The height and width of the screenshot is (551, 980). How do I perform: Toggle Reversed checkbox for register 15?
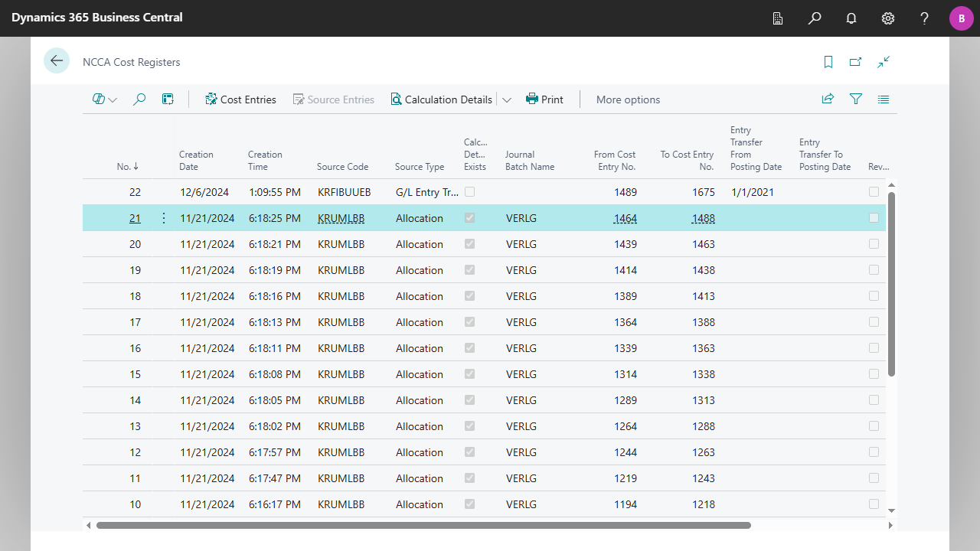tap(874, 374)
